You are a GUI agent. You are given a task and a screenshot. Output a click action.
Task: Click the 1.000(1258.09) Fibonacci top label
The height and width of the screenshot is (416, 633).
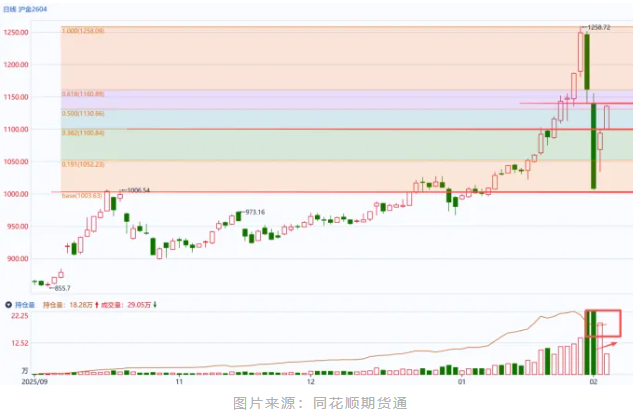83,31
